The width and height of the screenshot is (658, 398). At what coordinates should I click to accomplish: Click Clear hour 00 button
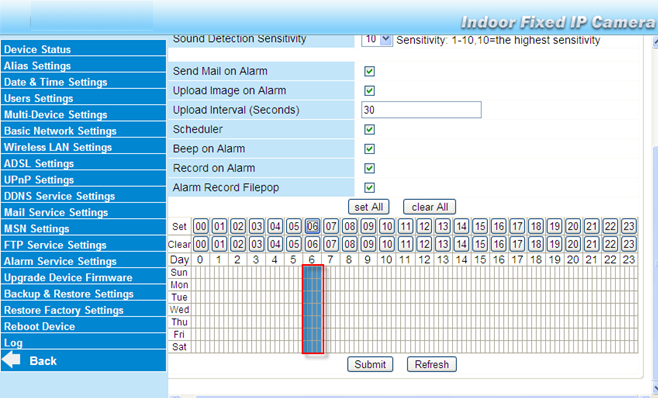[201, 244]
